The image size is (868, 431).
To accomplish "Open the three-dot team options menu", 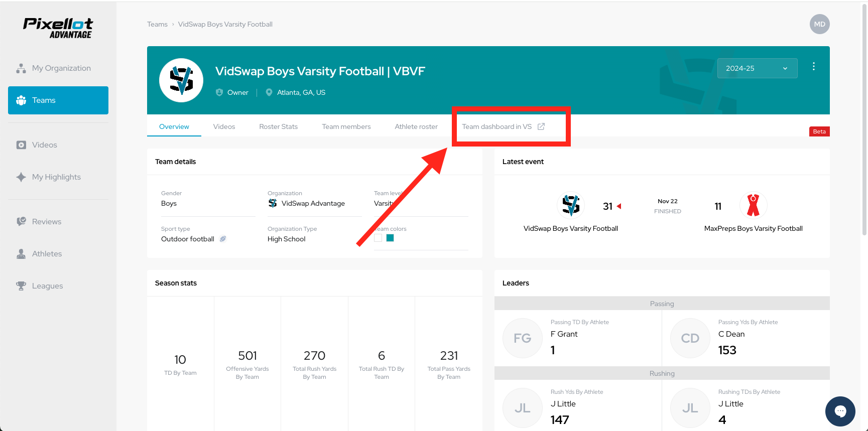I will [x=813, y=66].
